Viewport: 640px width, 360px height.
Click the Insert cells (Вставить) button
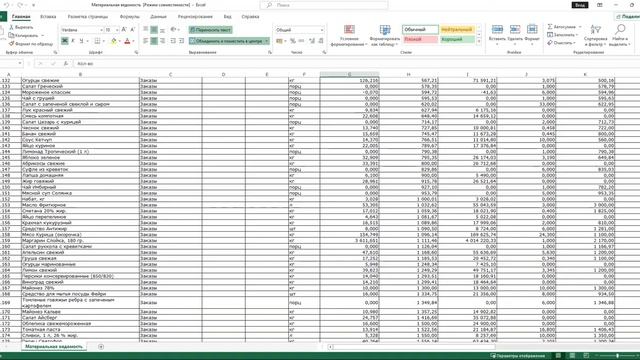tap(497, 35)
